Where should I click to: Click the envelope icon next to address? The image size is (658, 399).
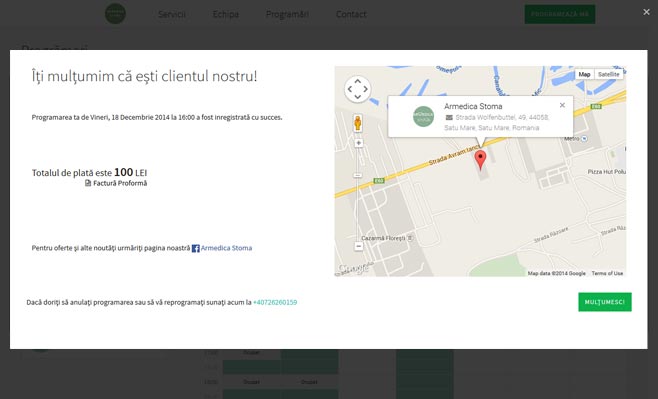coord(449,117)
